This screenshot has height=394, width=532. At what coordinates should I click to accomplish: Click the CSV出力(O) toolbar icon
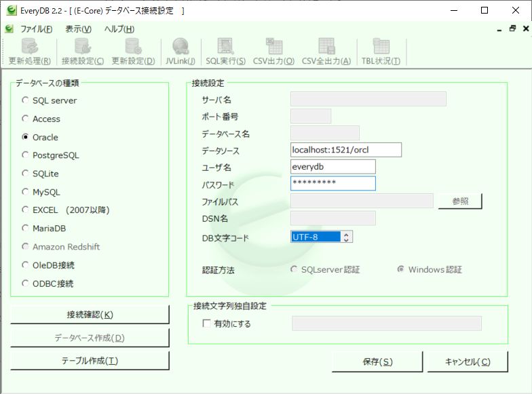point(273,52)
